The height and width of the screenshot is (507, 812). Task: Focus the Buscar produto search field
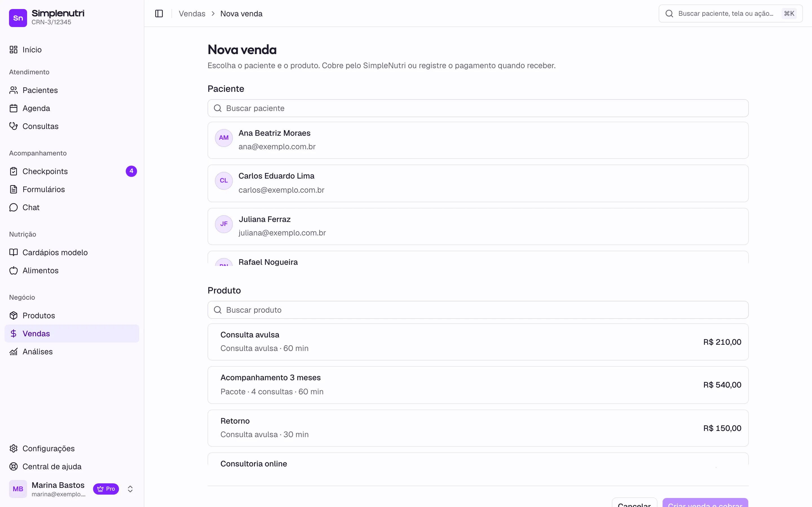478,310
